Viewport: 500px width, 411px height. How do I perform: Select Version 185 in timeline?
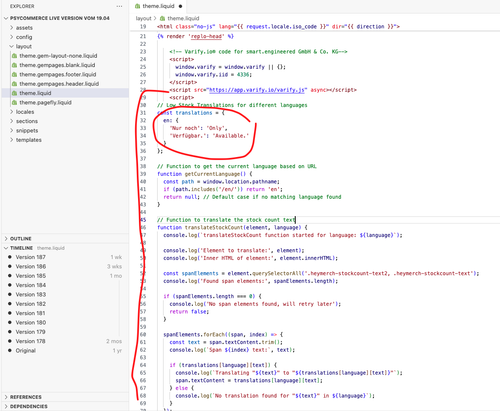tap(31, 276)
